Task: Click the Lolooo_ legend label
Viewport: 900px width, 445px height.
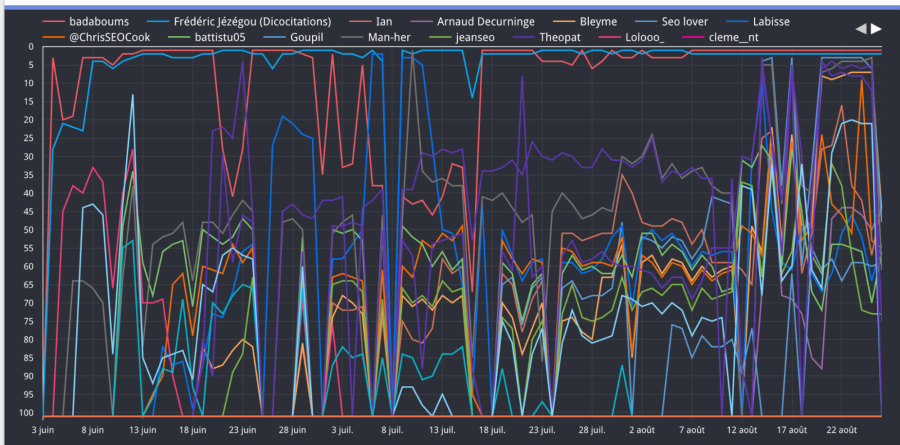Action: point(649,37)
